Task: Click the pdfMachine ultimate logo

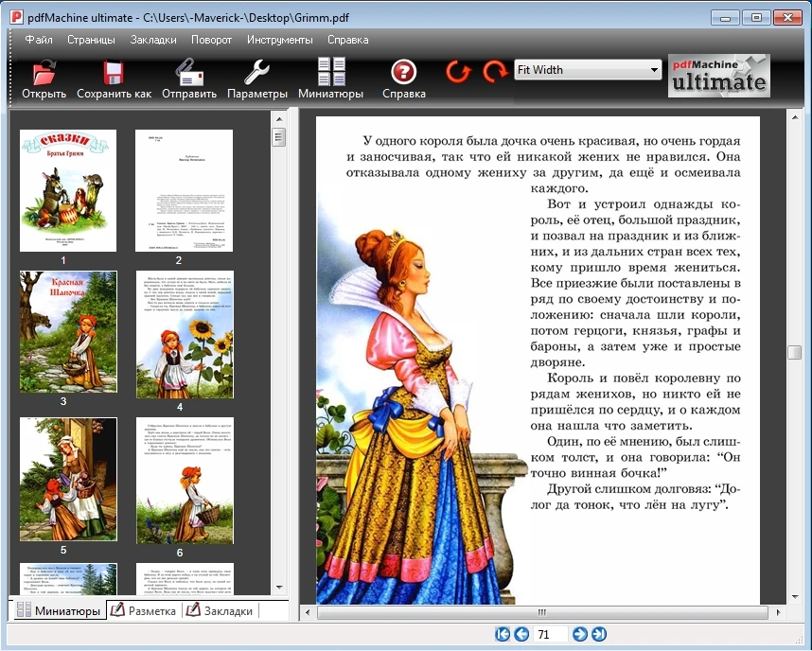Action: click(719, 76)
